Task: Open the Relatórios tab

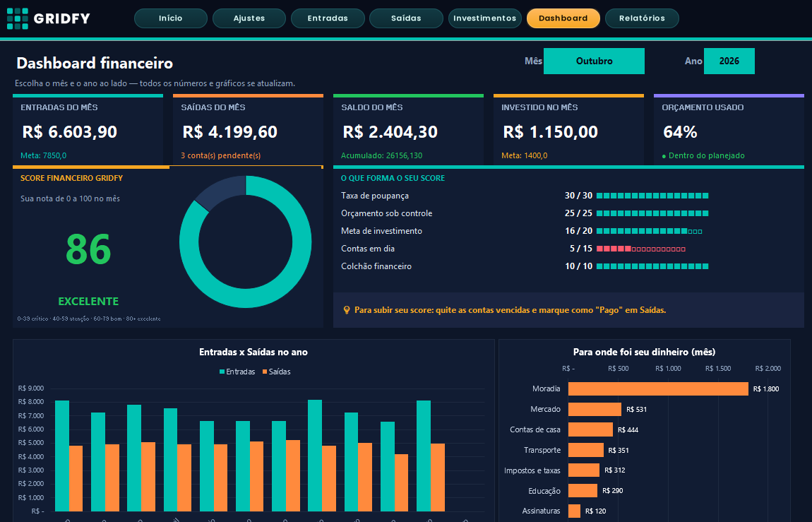Action: coord(642,18)
